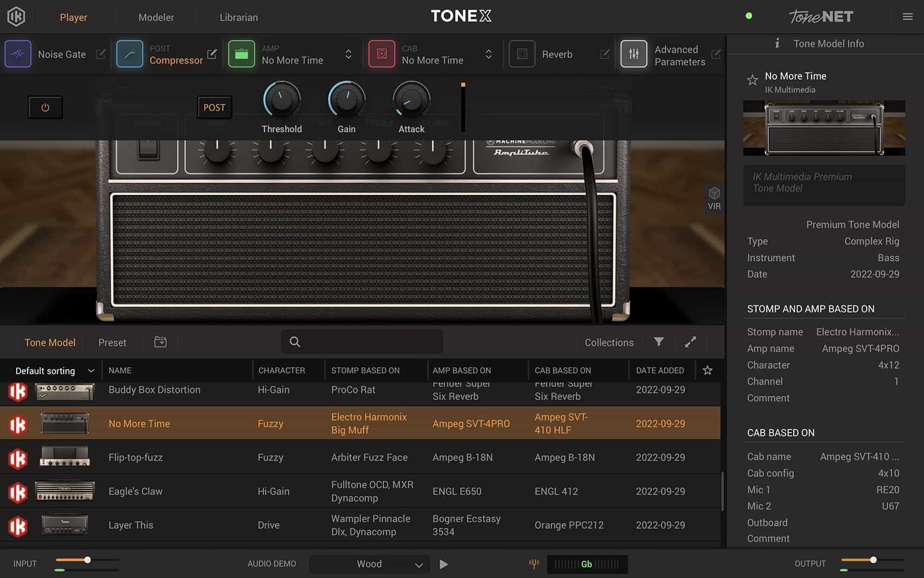Screen dimensions: 924x578
Task: Open the Noise Gate editor
Action: click(101, 54)
